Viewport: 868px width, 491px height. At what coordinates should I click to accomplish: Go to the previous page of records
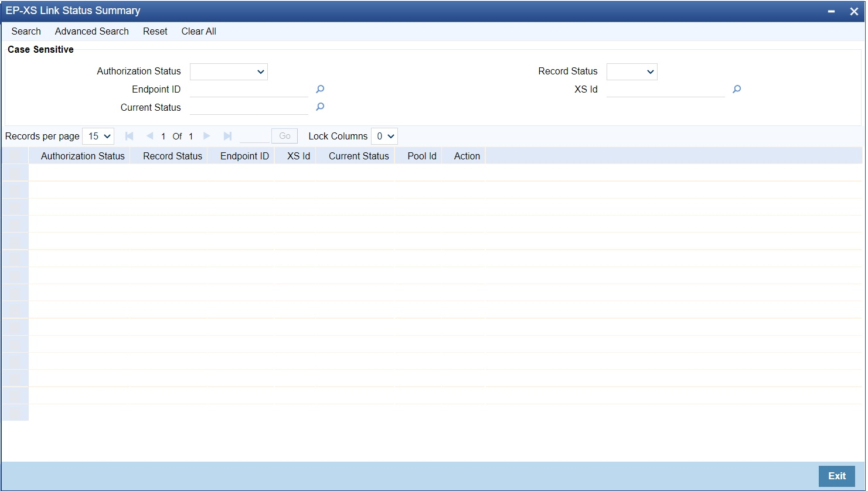pos(149,136)
